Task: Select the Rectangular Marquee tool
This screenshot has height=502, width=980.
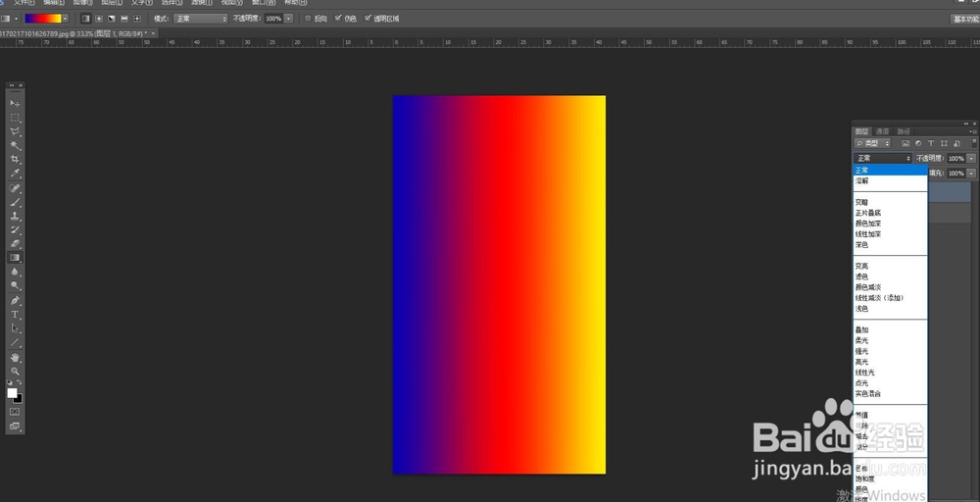Action: pos(15,118)
